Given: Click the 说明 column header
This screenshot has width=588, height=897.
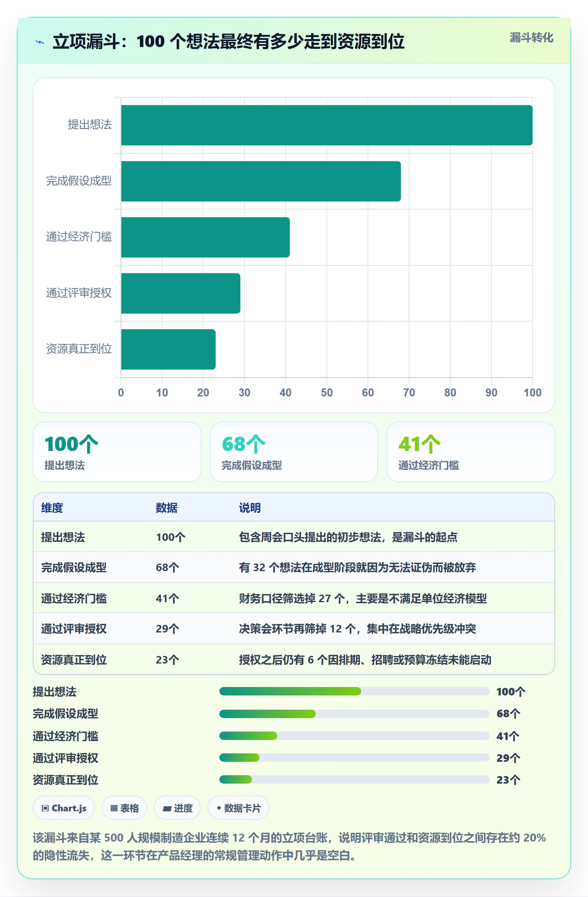Looking at the screenshot, I should 250,508.
